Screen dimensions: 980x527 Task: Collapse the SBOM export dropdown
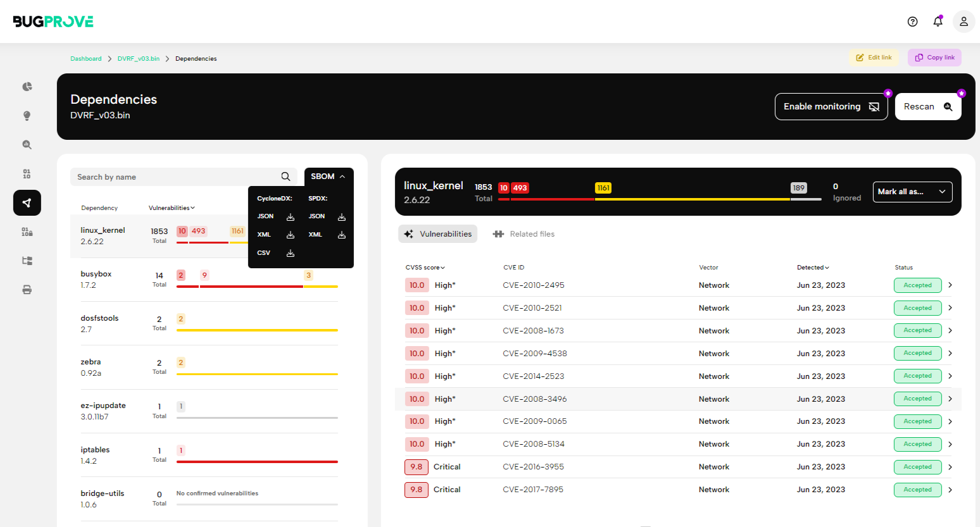tap(328, 176)
